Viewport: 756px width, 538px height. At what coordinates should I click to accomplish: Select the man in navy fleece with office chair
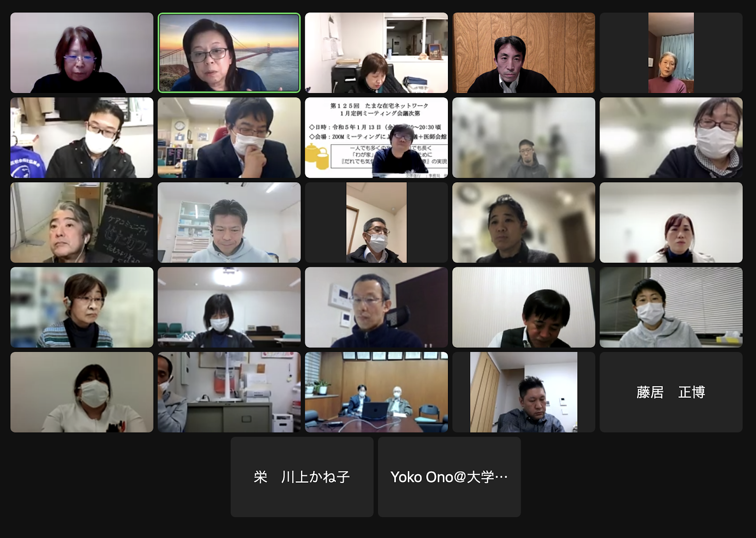pyautogui.click(x=376, y=307)
